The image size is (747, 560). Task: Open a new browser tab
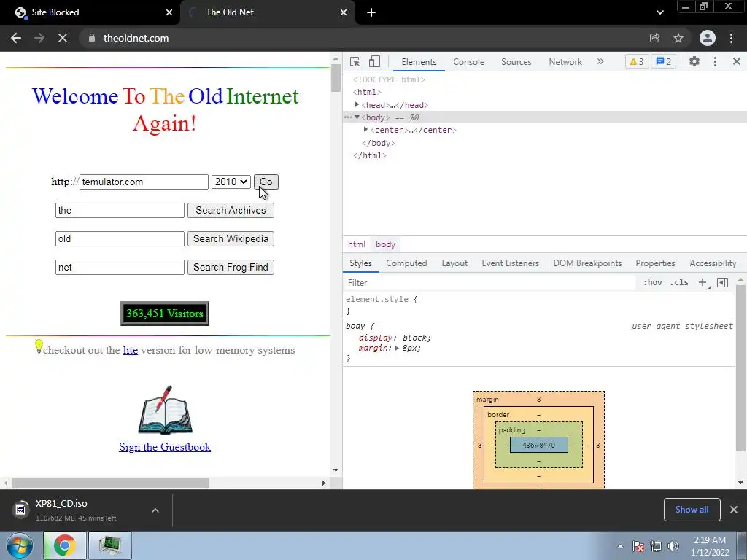point(371,12)
